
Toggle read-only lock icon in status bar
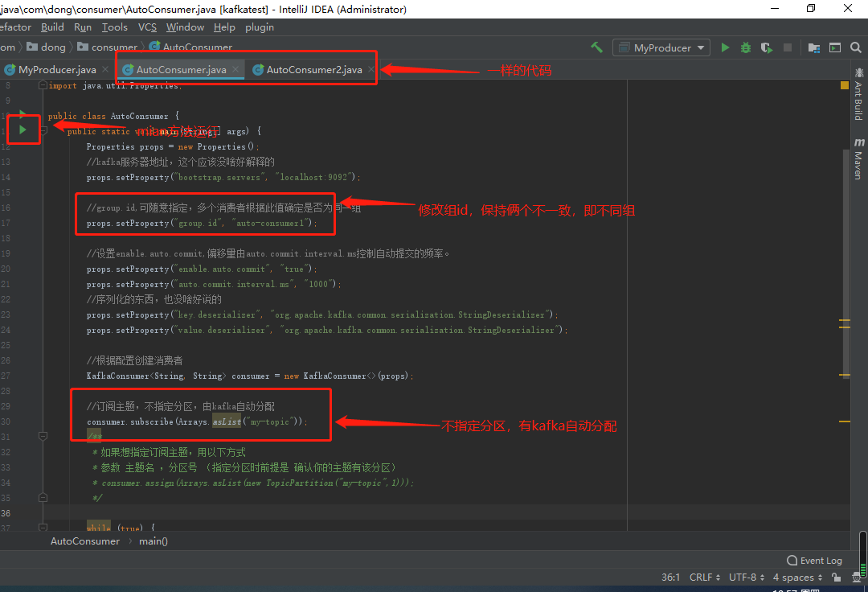[x=837, y=577]
